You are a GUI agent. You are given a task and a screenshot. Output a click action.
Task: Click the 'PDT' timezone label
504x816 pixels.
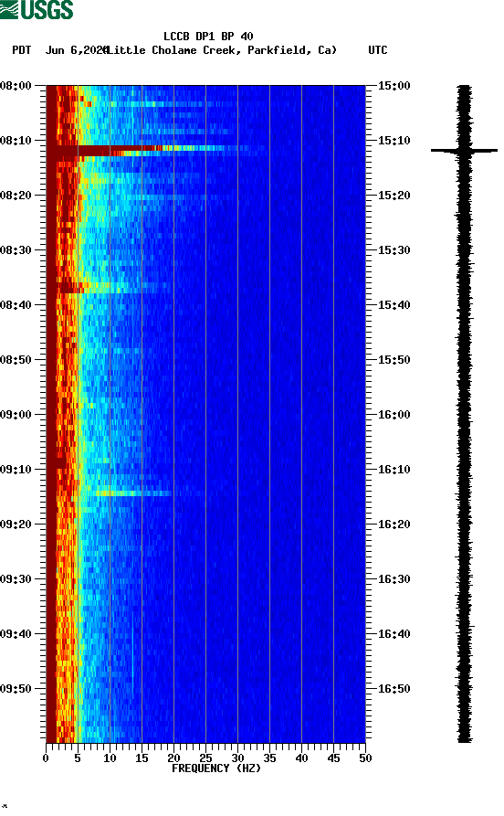(22, 50)
